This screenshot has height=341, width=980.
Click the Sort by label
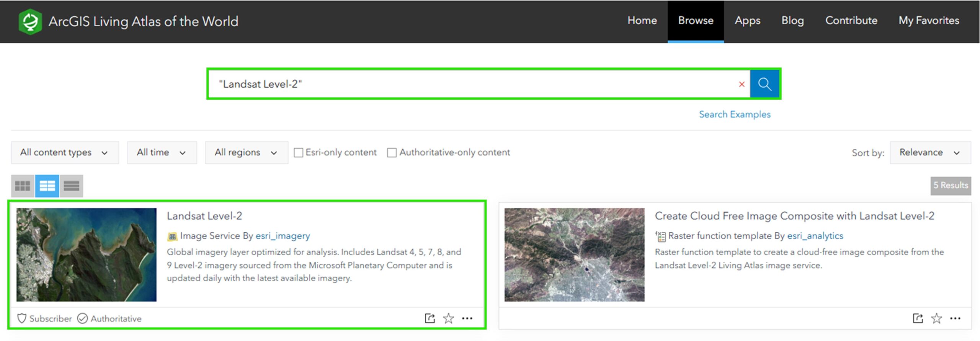(868, 153)
